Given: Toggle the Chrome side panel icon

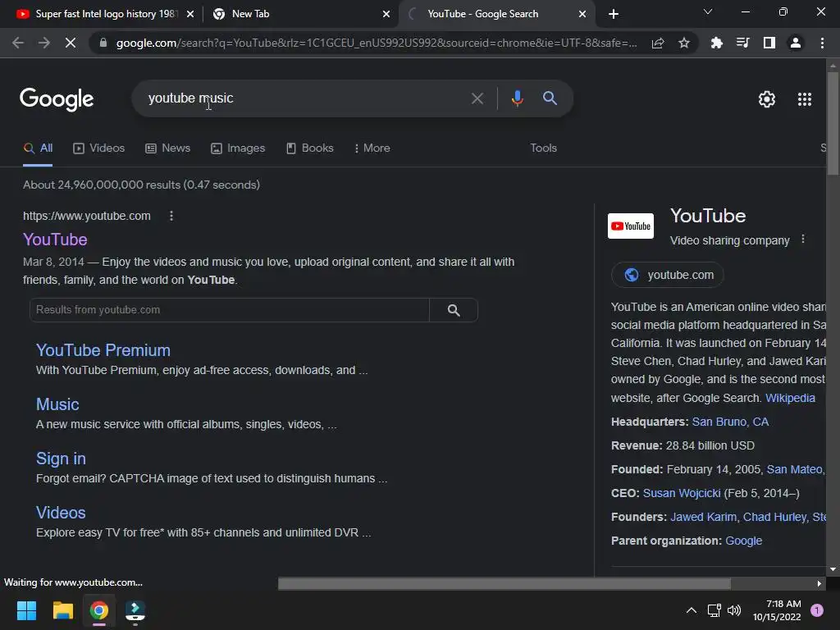Looking at the screenshot, I should [x=769, y=43].
